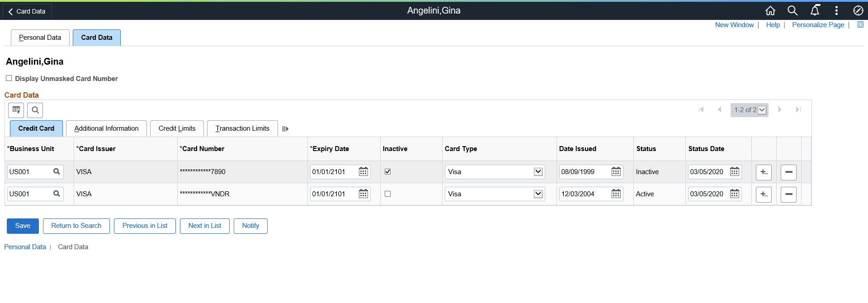This screenshot has height=303, width=868.
Task: Click the Active status text
Action: (645, 194)
